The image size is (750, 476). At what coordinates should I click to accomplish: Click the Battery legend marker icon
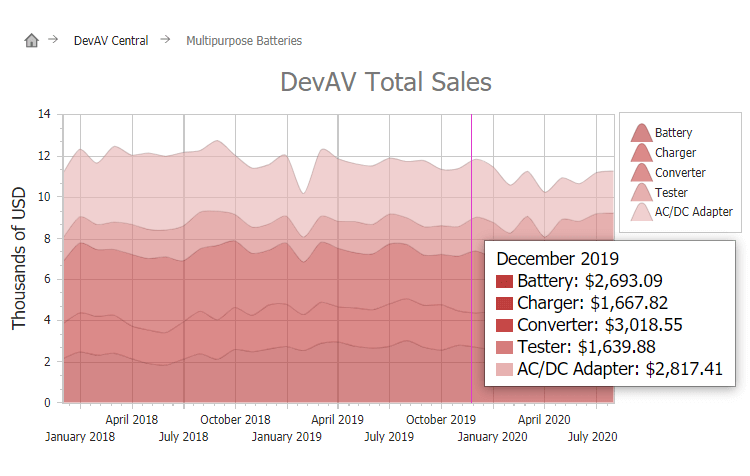[641, 132]
